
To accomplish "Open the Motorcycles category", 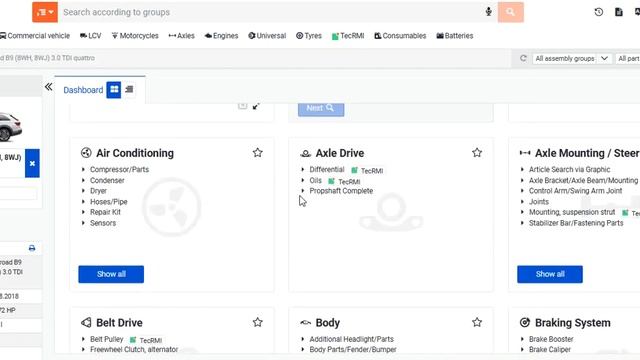I will (135, 36).
